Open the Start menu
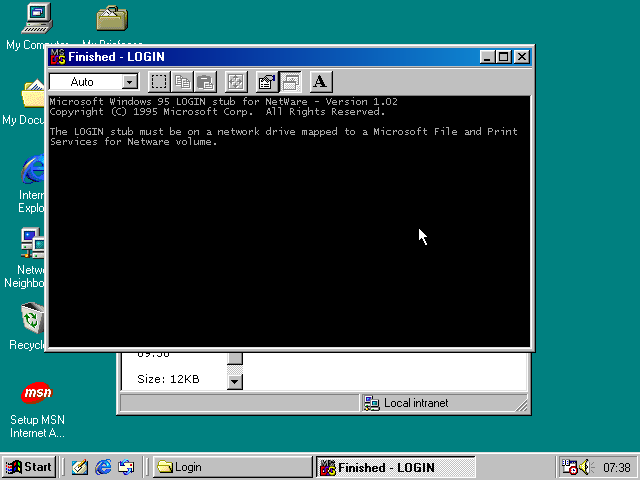Viewport: 640px width, 480px height. point(29,467)
